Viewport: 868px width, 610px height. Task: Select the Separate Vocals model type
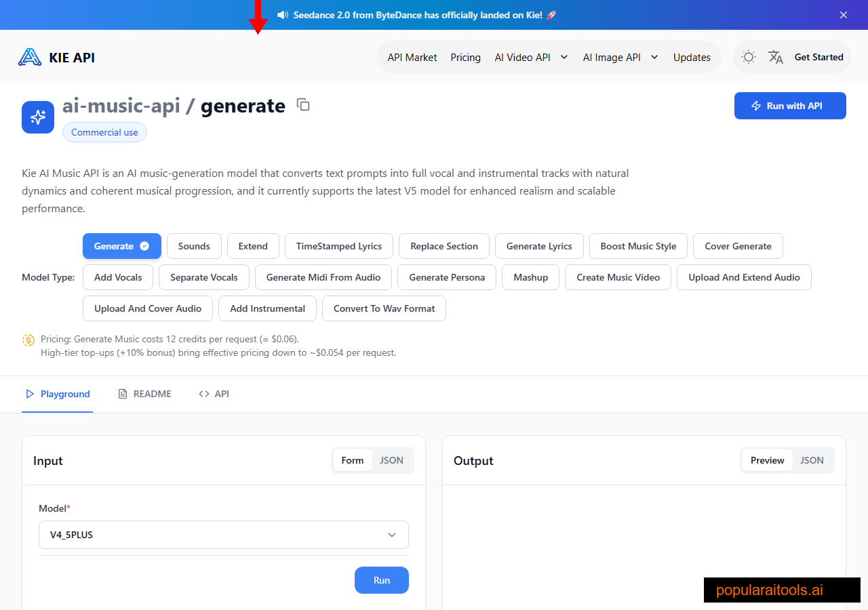(x=203, y=277)
